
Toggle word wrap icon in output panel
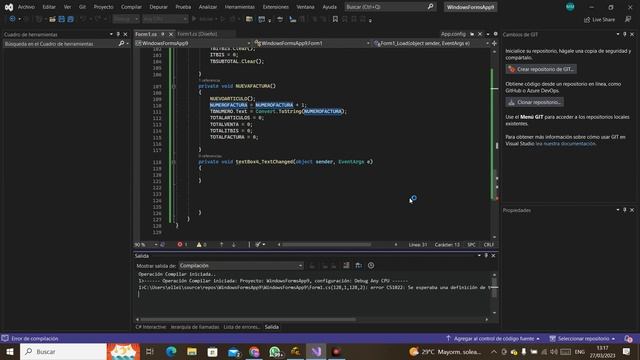point(358,265)
